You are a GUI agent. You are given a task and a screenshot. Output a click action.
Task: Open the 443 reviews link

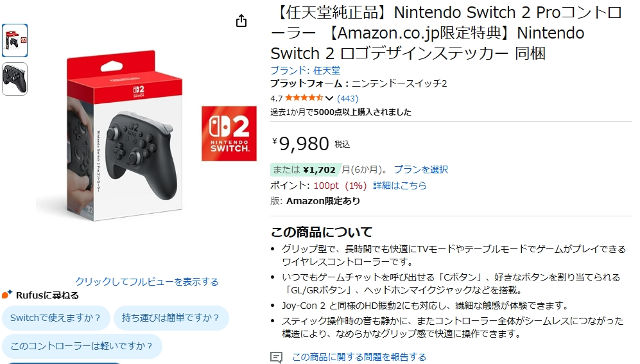point(347,98)
